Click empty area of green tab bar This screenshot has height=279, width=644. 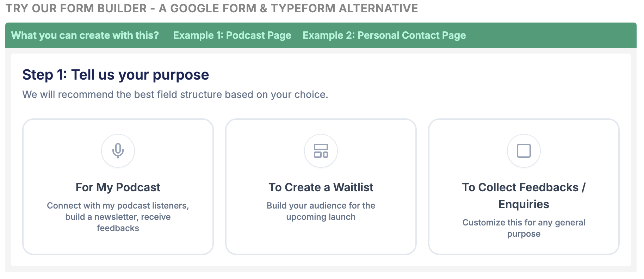tap(550, 35)
